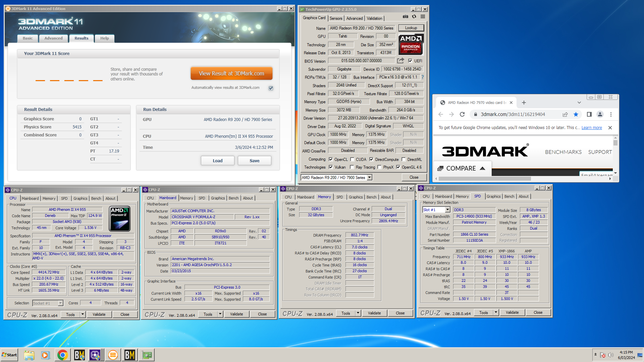The image size is (644, 362).
Task: Click CPU-Z chip taskbar icon
Action: (x=95, y=355)
